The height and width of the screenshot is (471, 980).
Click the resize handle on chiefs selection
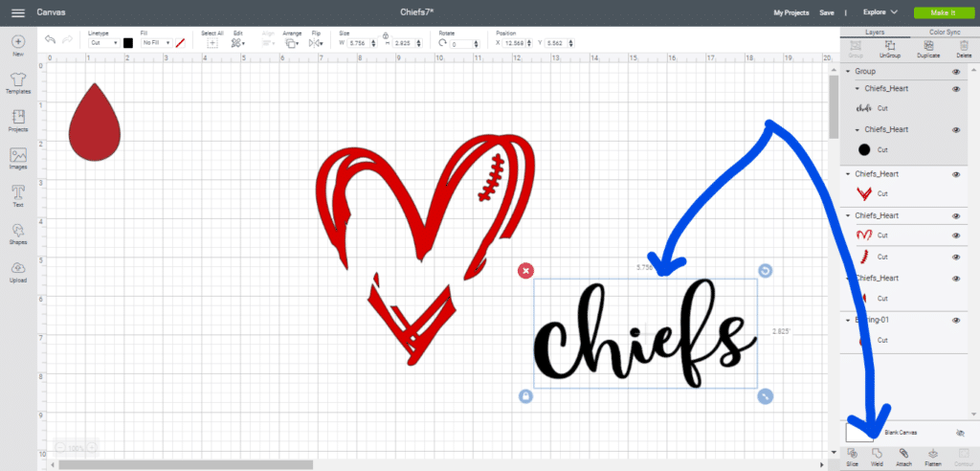click(765, 396)
